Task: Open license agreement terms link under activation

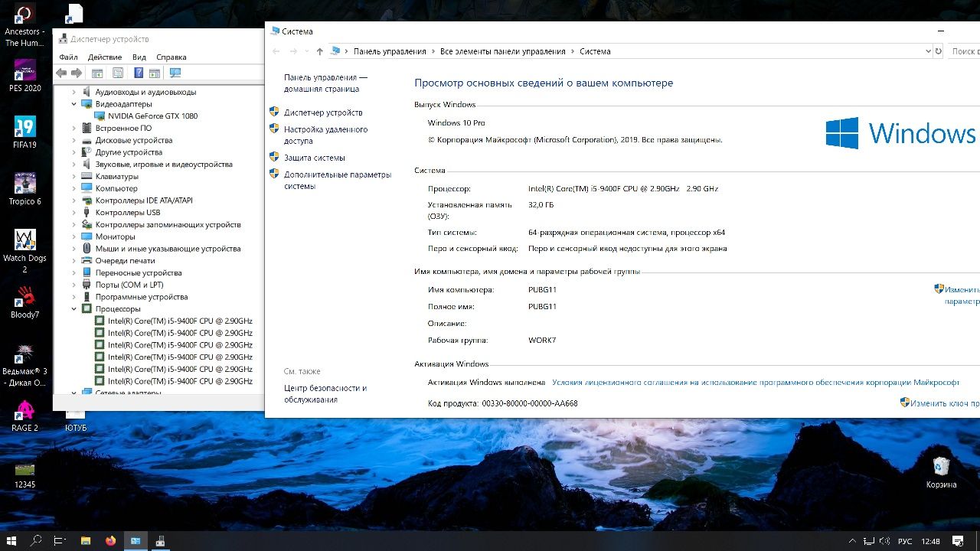Action: [x=756, y=382]
